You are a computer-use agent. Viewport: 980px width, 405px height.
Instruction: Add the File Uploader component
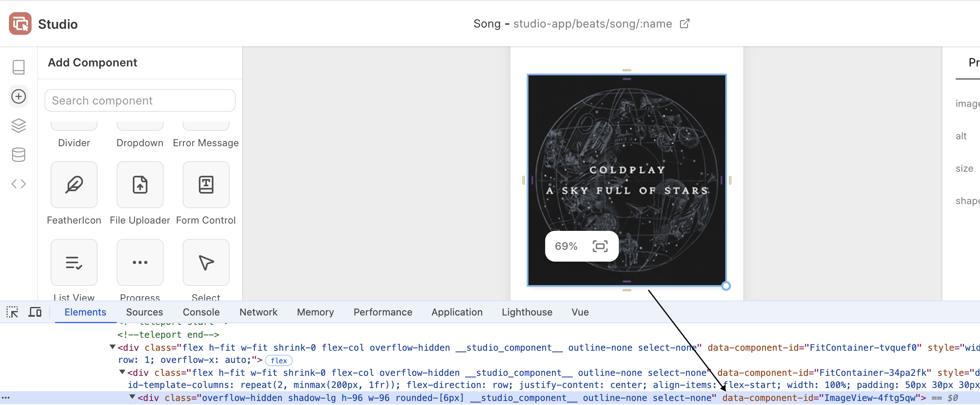tap(140, 185)
